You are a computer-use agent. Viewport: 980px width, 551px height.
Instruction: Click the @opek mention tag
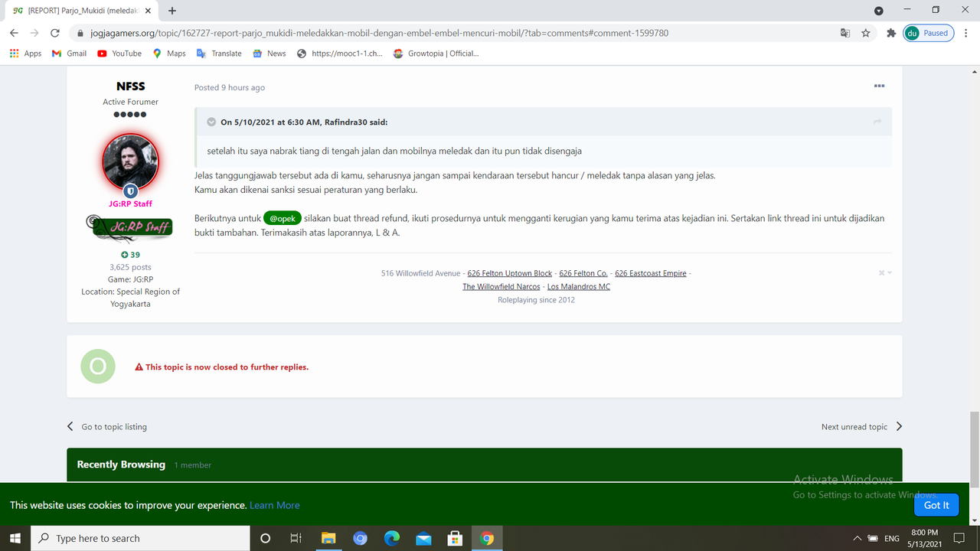click(x=283, y=218)
